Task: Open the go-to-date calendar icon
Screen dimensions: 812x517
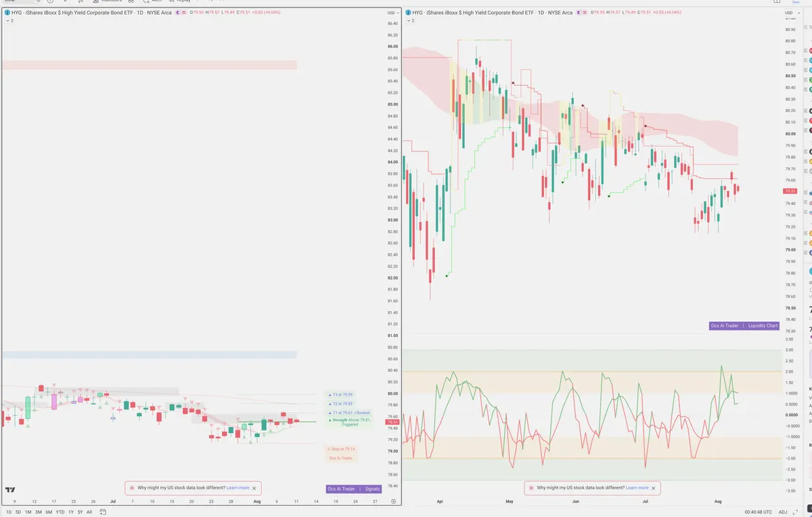Action: point(101,512)
